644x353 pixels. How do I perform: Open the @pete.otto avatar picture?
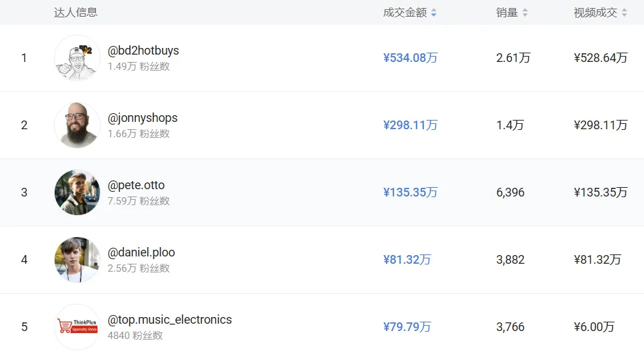[77, 192]
